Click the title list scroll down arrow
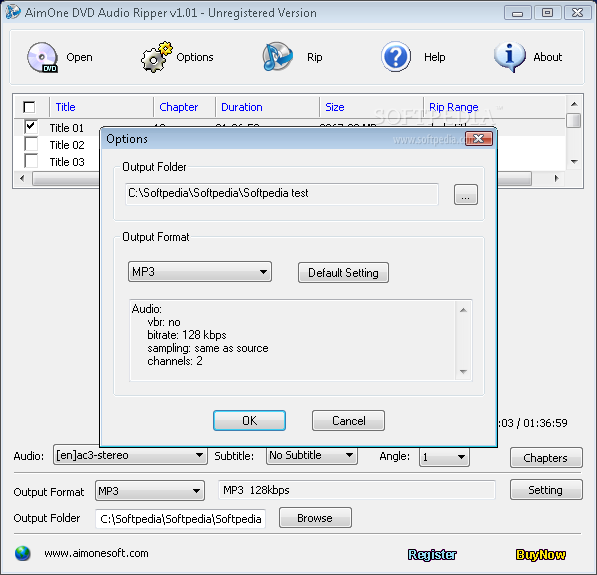 (x=574, y=162)
